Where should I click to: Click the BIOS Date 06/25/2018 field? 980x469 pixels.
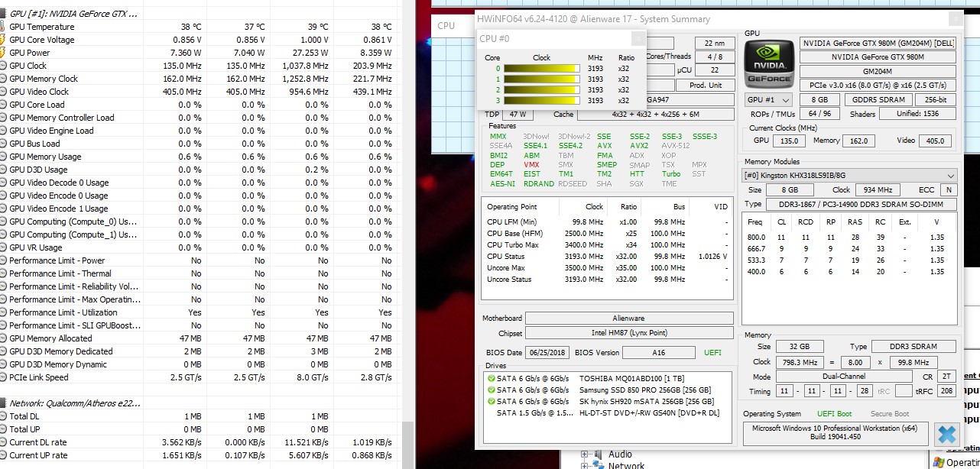pyautogui.click(x=547, y=353)
